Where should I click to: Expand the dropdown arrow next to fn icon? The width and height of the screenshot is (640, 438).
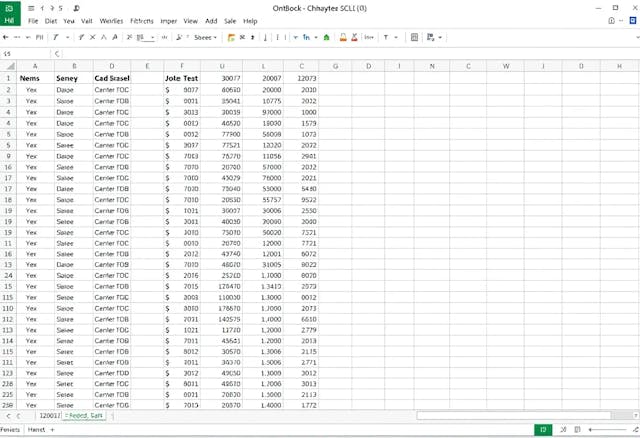point(316,38)
